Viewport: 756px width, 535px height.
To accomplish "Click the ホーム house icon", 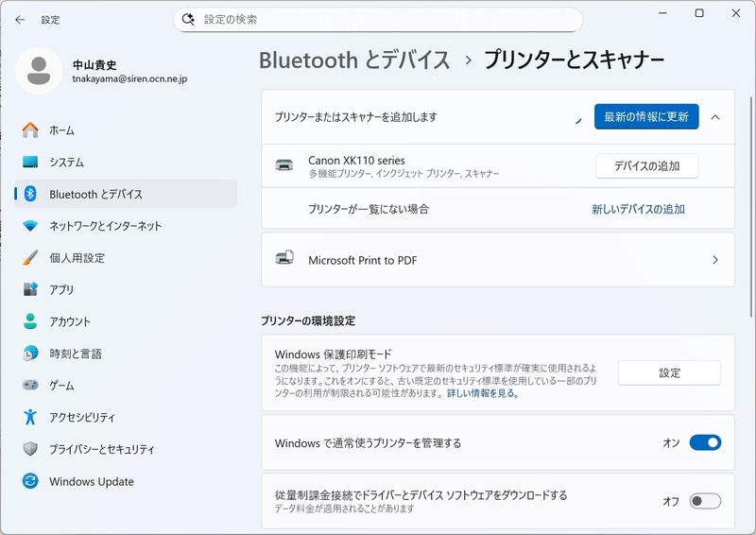I will pyautogui.click(x=30, y=130).
